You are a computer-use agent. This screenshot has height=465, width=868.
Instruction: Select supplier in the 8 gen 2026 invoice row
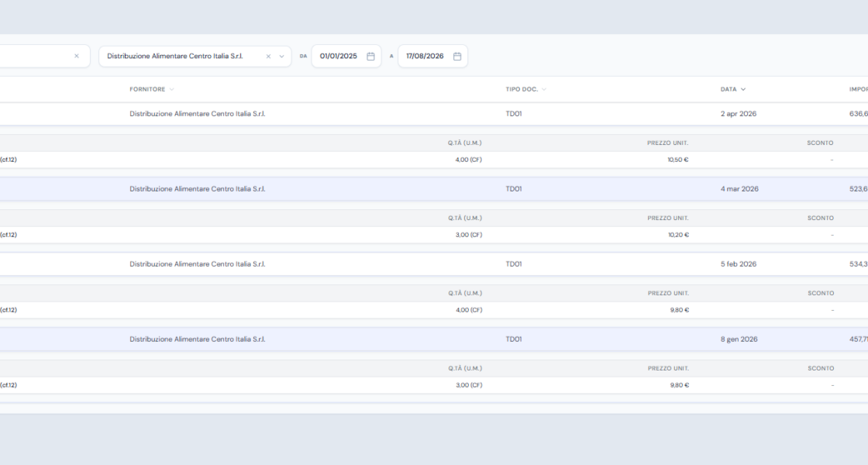[x=198, y=339]
